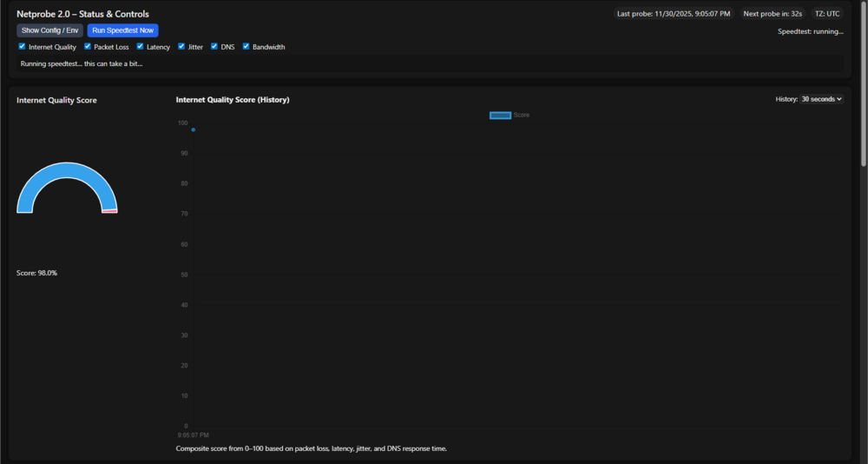Open the History 30 seconds dropdown

(821, 99)
